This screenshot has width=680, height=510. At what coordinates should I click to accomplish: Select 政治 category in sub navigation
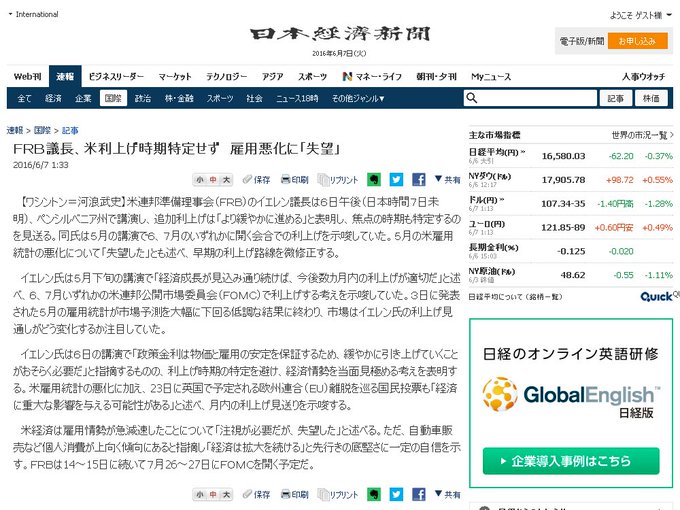pos(143,98)
